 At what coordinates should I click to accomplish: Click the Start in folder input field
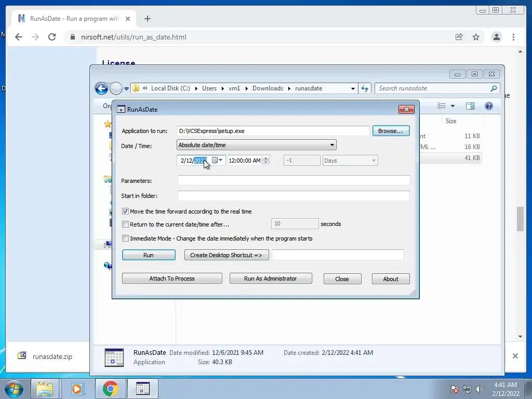(x=294, y=196)
